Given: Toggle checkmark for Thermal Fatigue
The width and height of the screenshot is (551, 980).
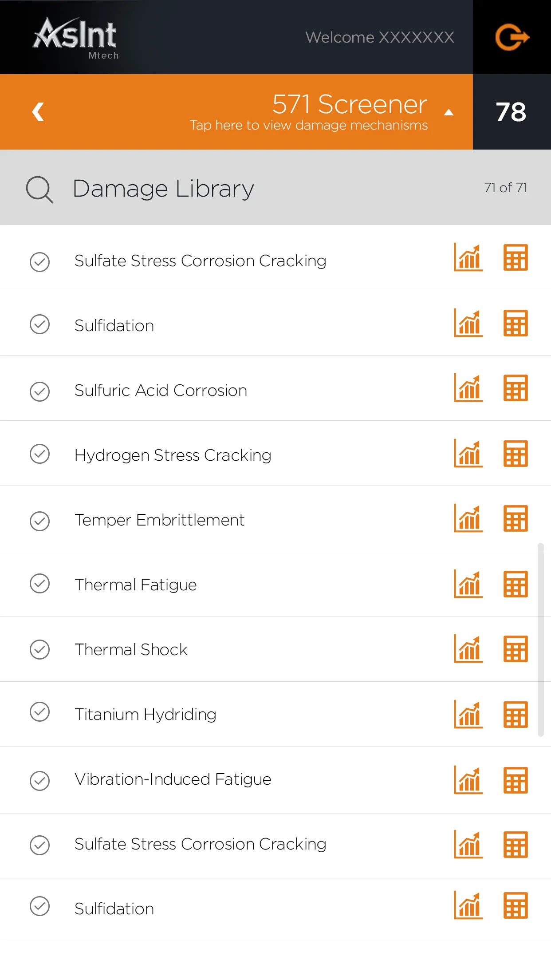Looking at the screenshot, I should (39, 584).
